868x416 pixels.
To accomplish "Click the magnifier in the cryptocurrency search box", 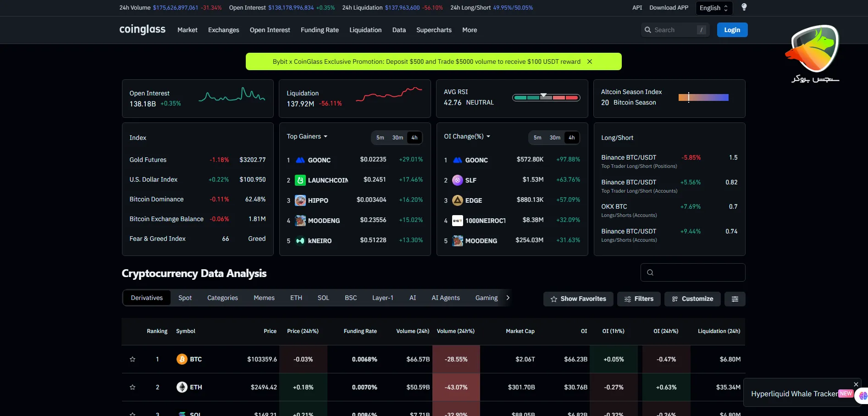I will click(x=650, y=272).
